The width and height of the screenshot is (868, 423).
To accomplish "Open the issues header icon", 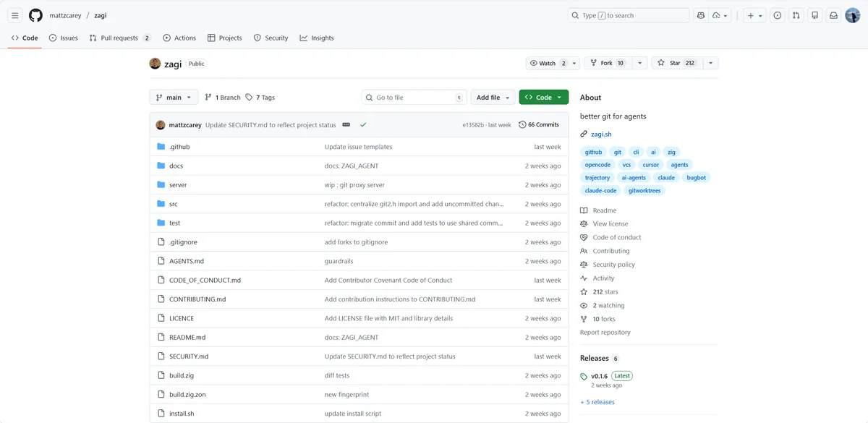I will click(777, 15).
